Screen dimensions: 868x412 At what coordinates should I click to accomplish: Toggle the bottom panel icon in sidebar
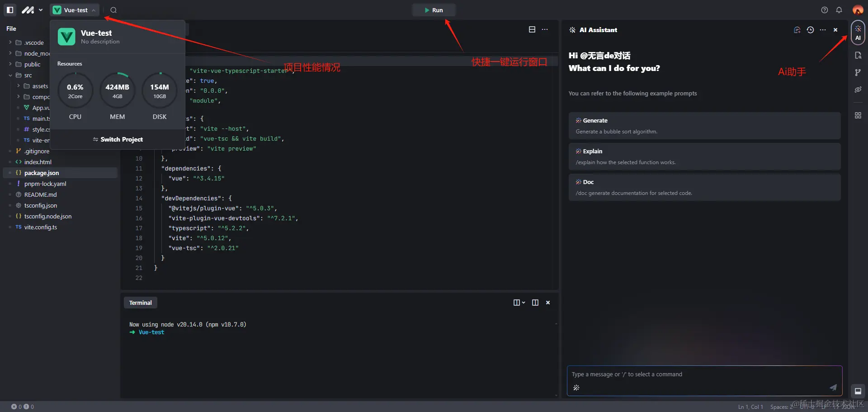pyautogui.click(x=858, y=391)
